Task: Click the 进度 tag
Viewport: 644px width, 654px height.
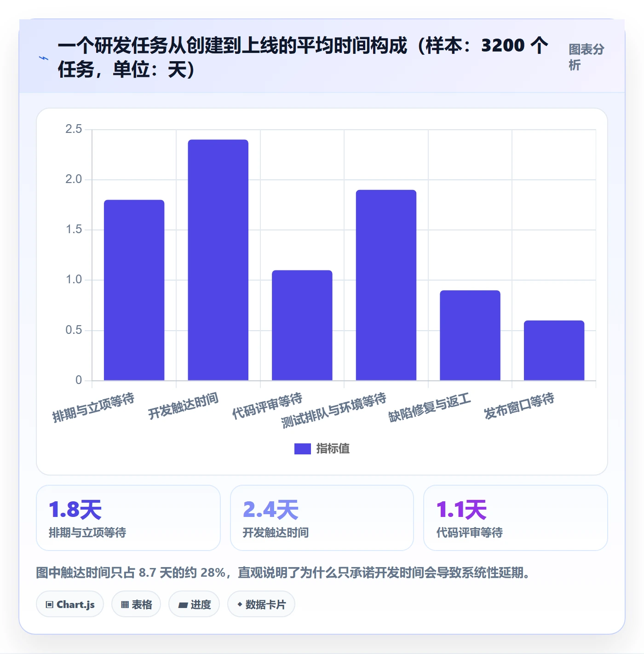Action: tap(194, 604)
